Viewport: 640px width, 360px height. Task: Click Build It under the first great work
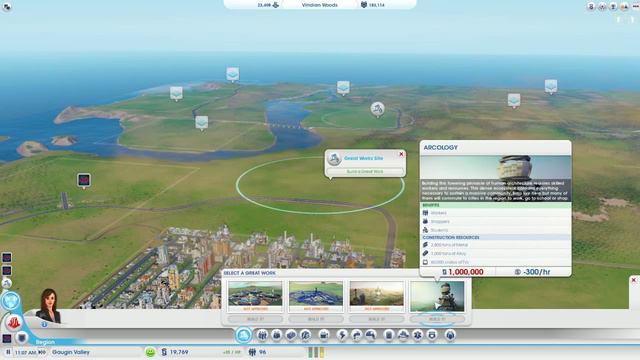(255, 319)
